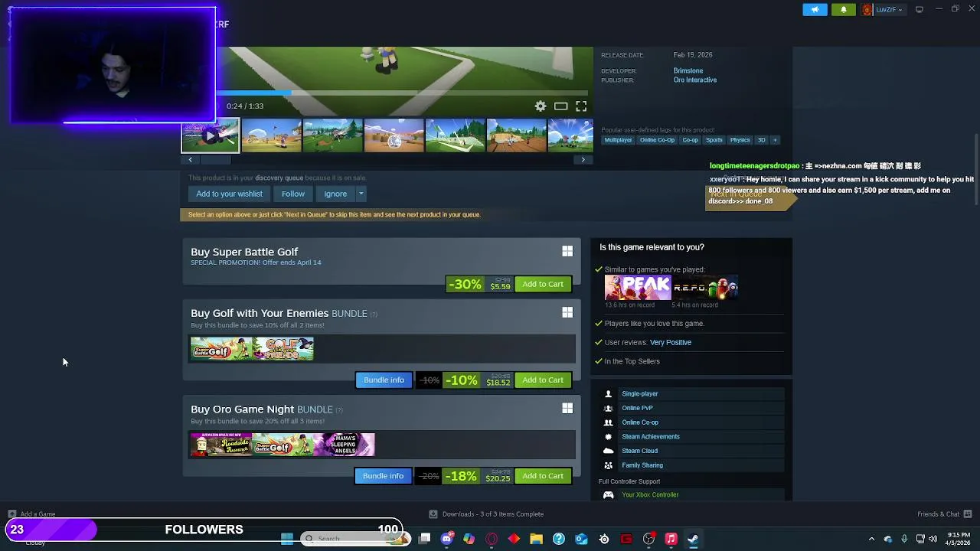Viewport: 980px width, 551px height.
Task: Seek within the trailer progress bar
Action: (404, 93)
